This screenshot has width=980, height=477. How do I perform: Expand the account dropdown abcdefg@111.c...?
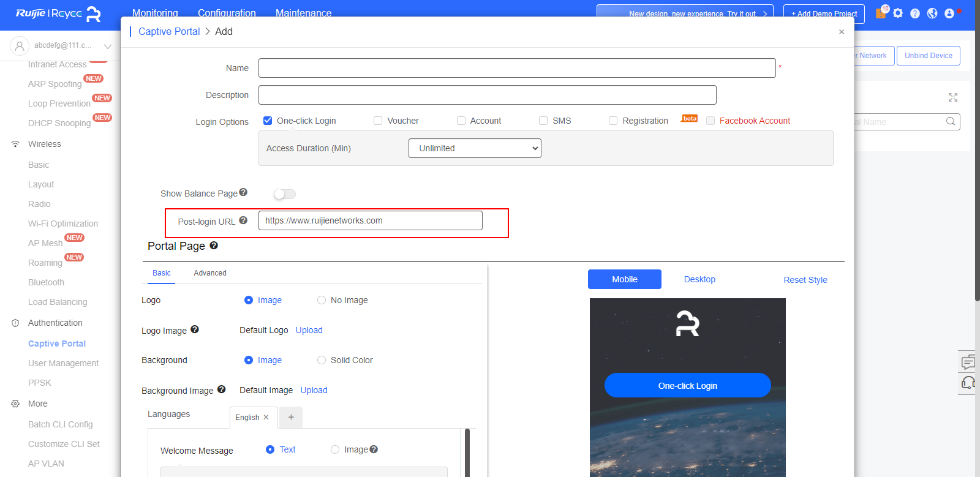point(108,46)
